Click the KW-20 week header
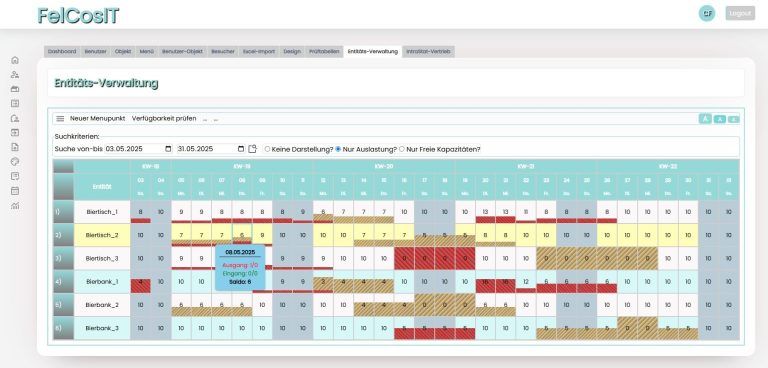The width and height of the screenshot is (768, 368). [384, 167]
